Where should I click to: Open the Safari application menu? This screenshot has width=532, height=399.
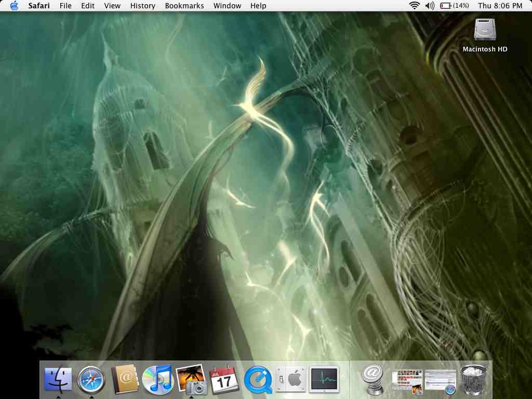click(x=38, y=6)
